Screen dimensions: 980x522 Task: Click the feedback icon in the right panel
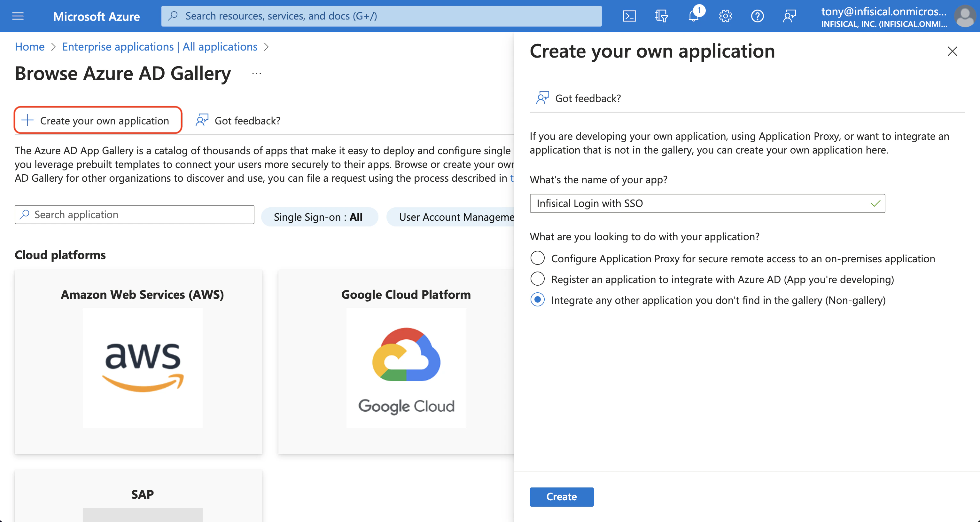point(542,98)
